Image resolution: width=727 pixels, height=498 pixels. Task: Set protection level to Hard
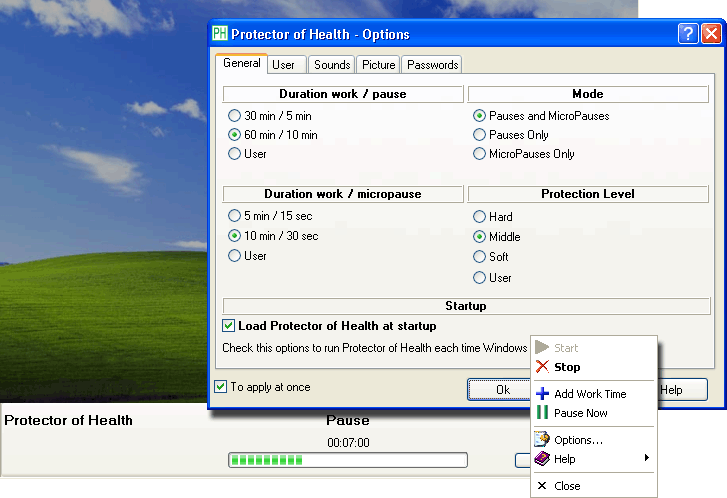492,217
